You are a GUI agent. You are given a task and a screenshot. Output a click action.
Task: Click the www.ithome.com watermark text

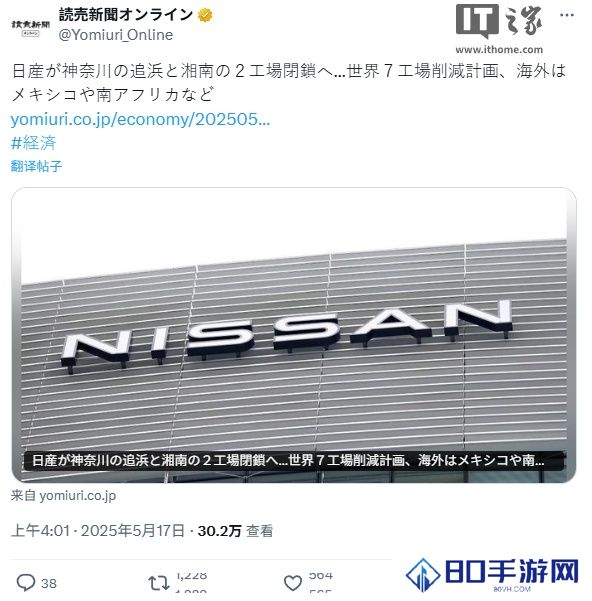point(499,49)
